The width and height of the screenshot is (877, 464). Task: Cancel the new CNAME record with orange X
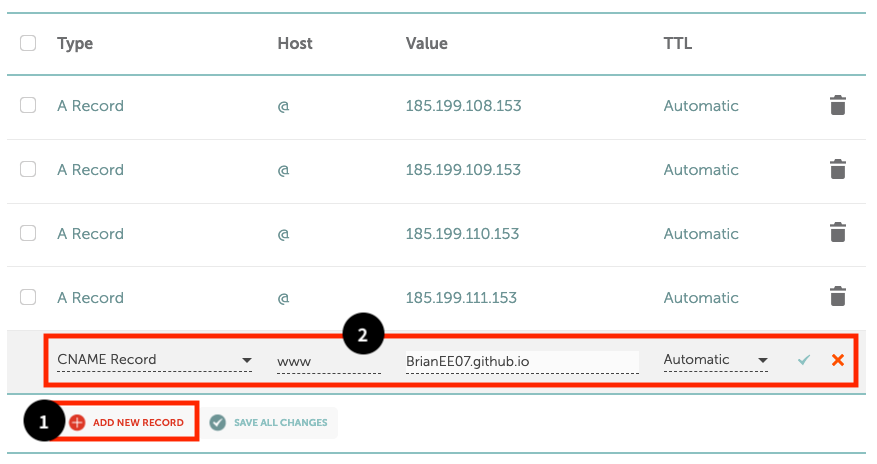pos(838,360)
